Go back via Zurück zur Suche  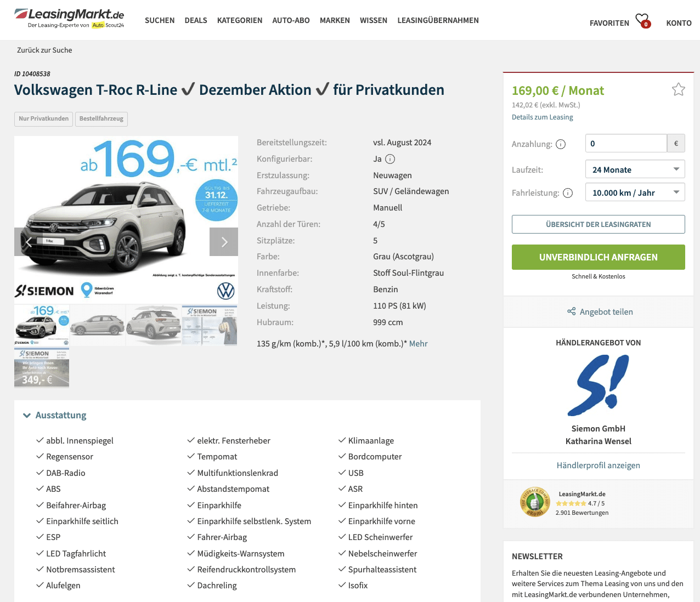[x=44, y=50]
